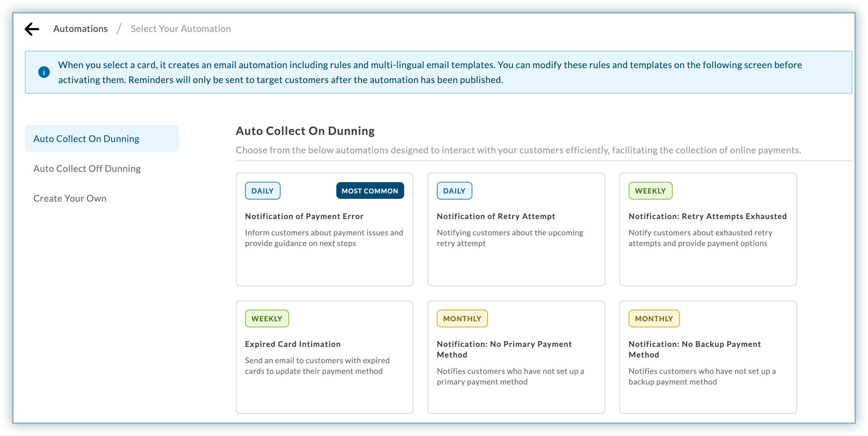Click Select Your Automation breadcrumb

180,29
